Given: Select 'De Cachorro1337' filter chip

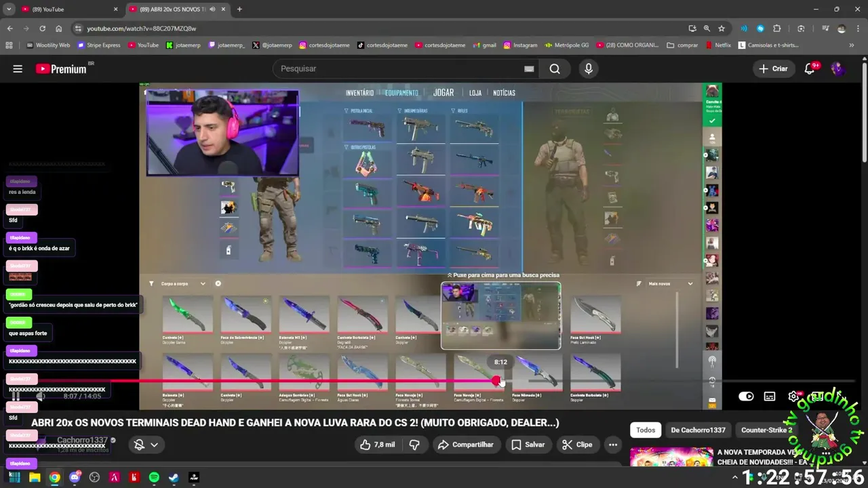Looking at the screenshot, I should (698, 430).
